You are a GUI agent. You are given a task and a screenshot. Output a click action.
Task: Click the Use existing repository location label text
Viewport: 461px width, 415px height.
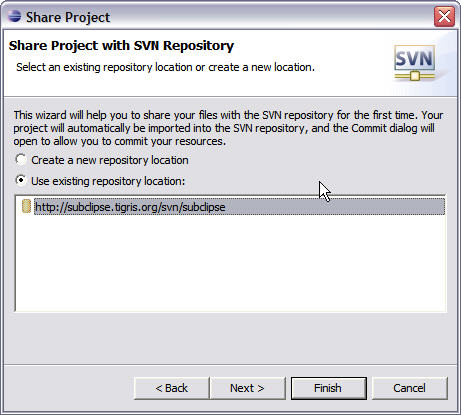[108, 181]
